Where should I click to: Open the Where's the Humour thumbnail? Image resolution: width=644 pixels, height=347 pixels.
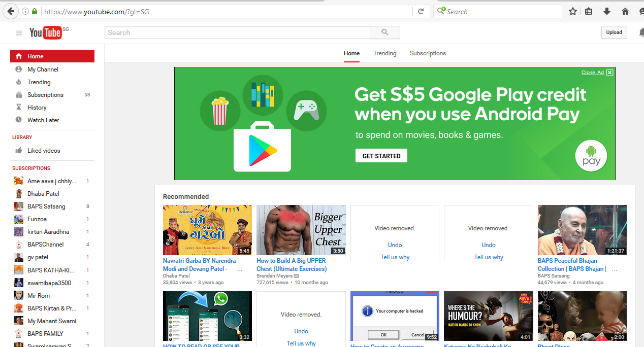point(489,316)
